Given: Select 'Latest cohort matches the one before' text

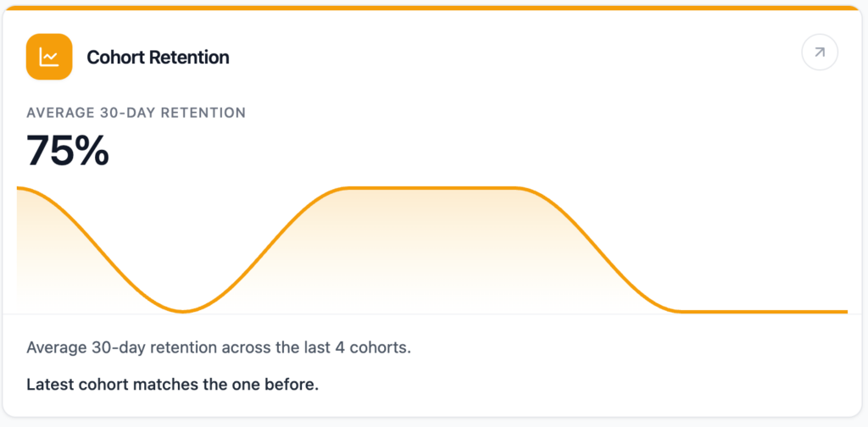Looking at the screenshot, I should coord(172,385).
